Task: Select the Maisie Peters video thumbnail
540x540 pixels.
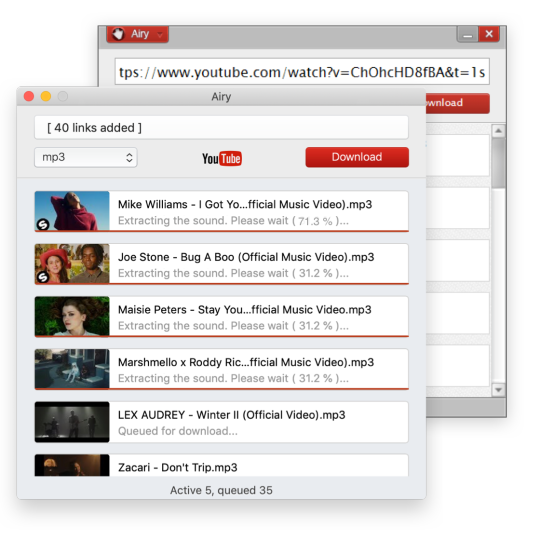Action: click(x=72, y=316)
